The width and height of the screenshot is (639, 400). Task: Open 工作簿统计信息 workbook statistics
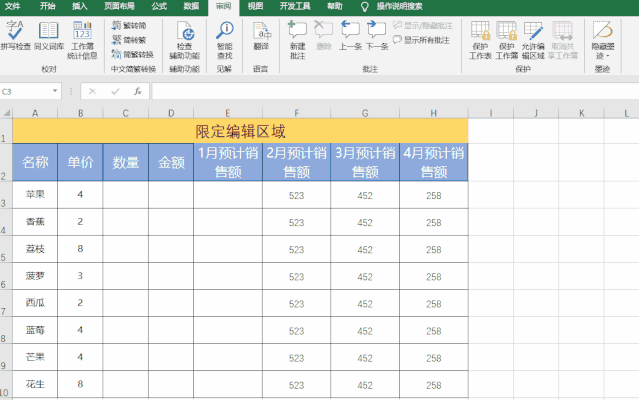pyautogui.click(x=82, y=40)
